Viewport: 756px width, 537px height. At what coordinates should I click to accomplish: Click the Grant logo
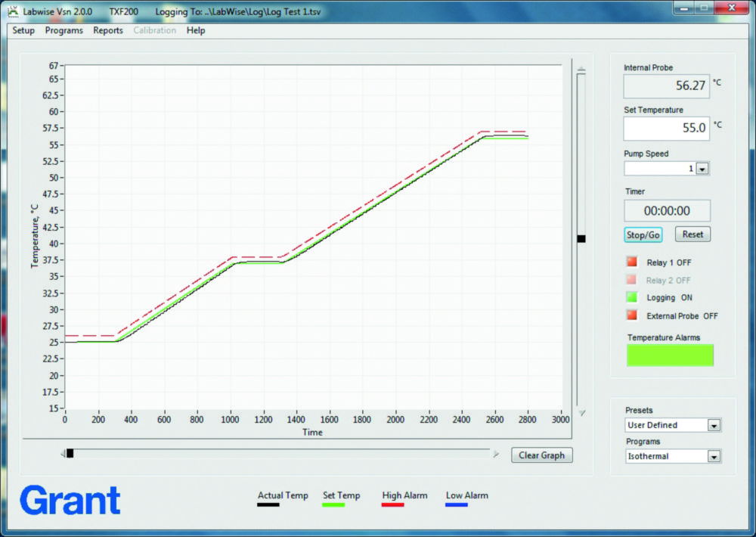[70, 500]
